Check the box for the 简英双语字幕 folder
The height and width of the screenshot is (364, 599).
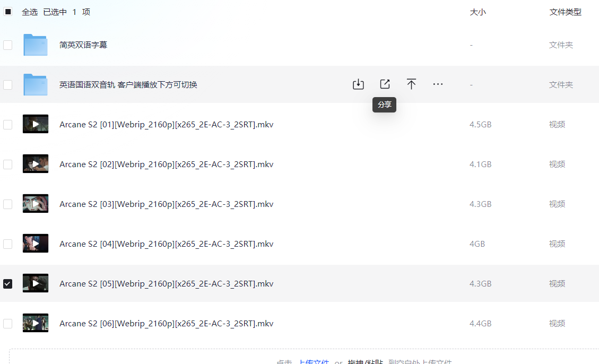[x=7, y=45]
